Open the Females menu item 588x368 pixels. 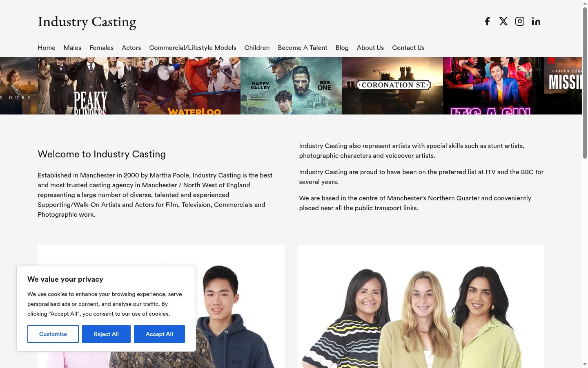pyautogui.click(x=102, y=48)
